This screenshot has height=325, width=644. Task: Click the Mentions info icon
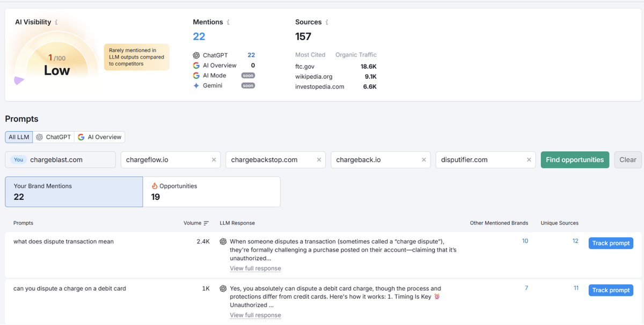pyautogui.click(x=228, y=23)
